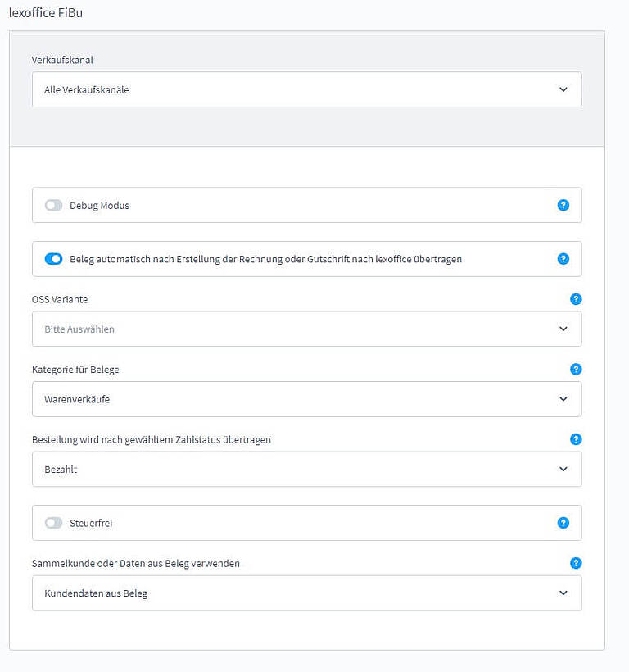Disable automatic Beleg transfer to lexoffice

tap(53, 259)
